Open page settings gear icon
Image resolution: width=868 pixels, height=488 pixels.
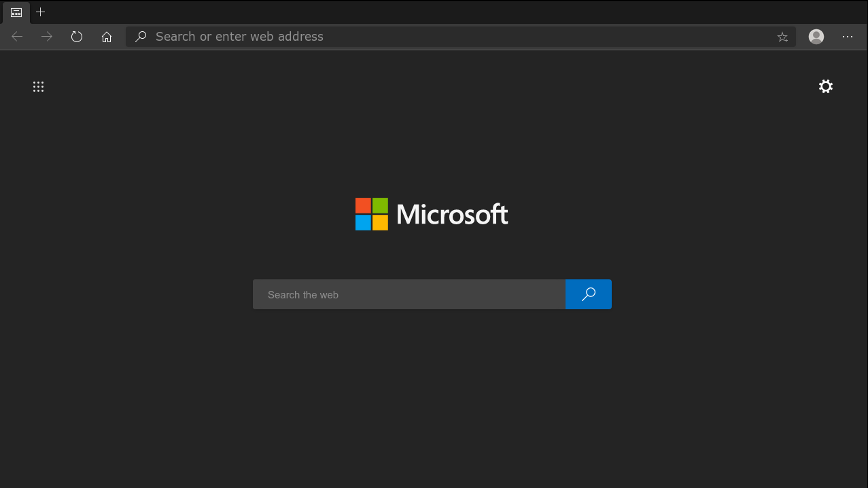click(826, 86)
